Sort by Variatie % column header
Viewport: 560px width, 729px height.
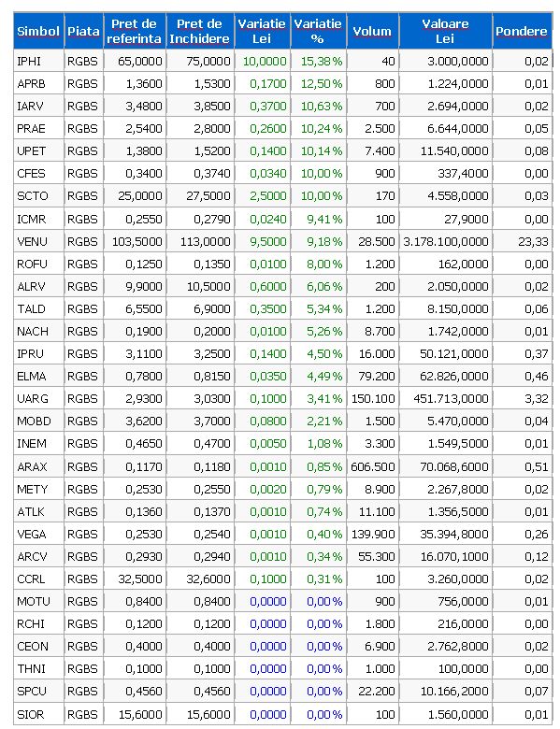(318, 31)
